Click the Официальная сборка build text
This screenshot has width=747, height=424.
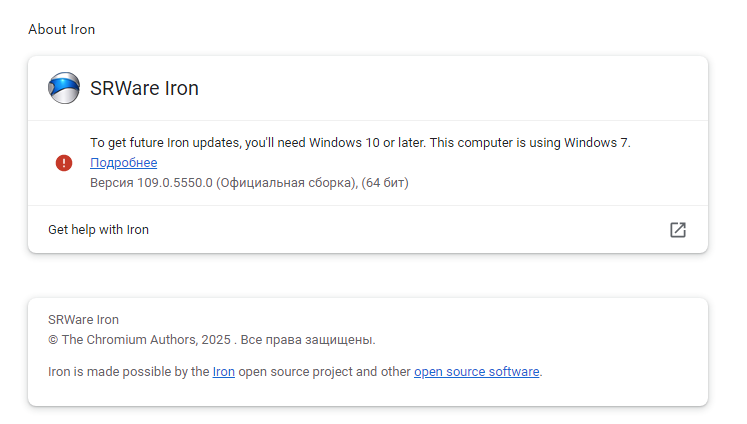[x=286, y=183]
